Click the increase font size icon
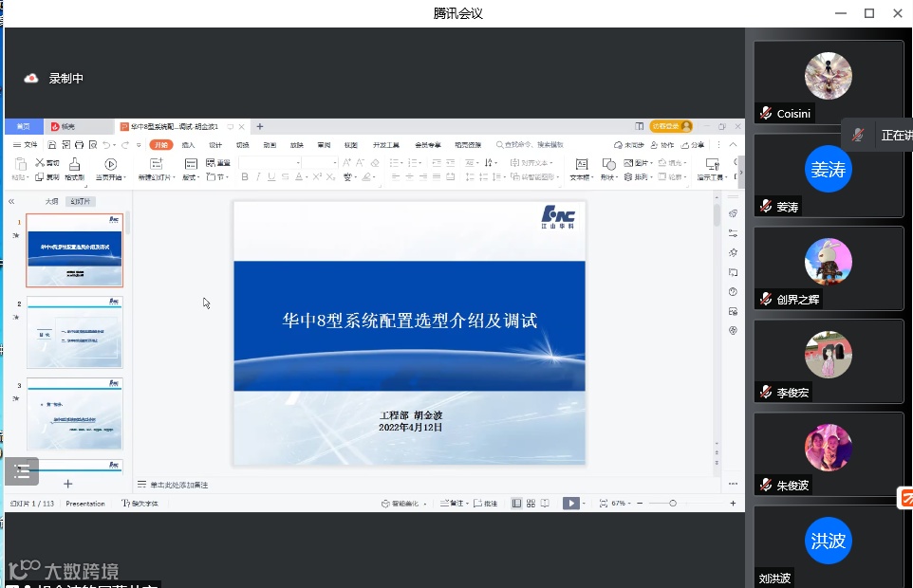The height and width of the screenshot is (588, 913). 347,162
